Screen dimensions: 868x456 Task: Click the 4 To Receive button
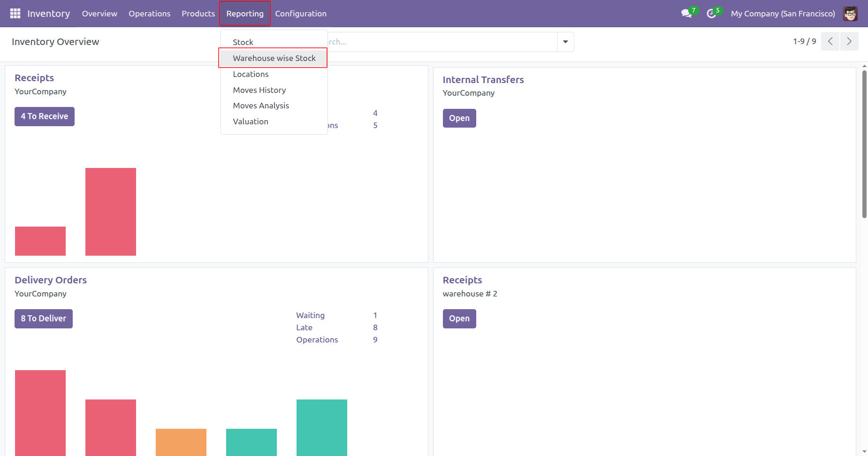tap(45, 116)
